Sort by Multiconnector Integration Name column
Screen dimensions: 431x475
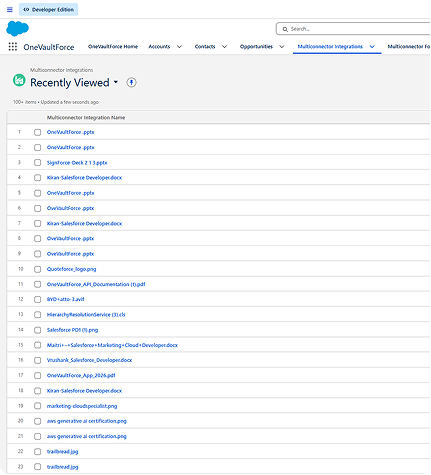coord(86,118)
